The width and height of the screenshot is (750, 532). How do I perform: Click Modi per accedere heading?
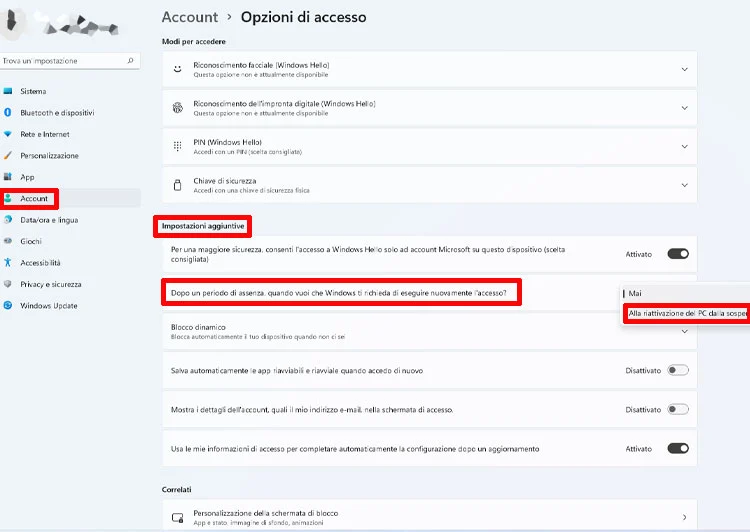point(193,42)
